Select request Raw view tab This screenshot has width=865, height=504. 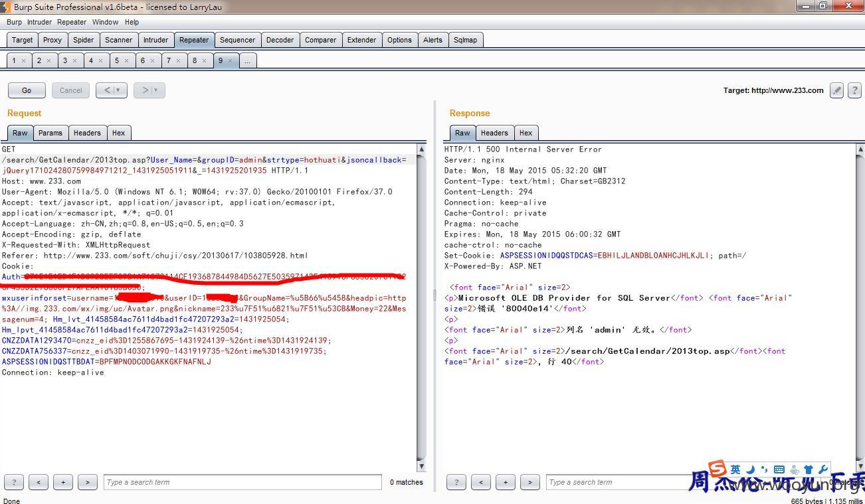[x=20, y=133]
